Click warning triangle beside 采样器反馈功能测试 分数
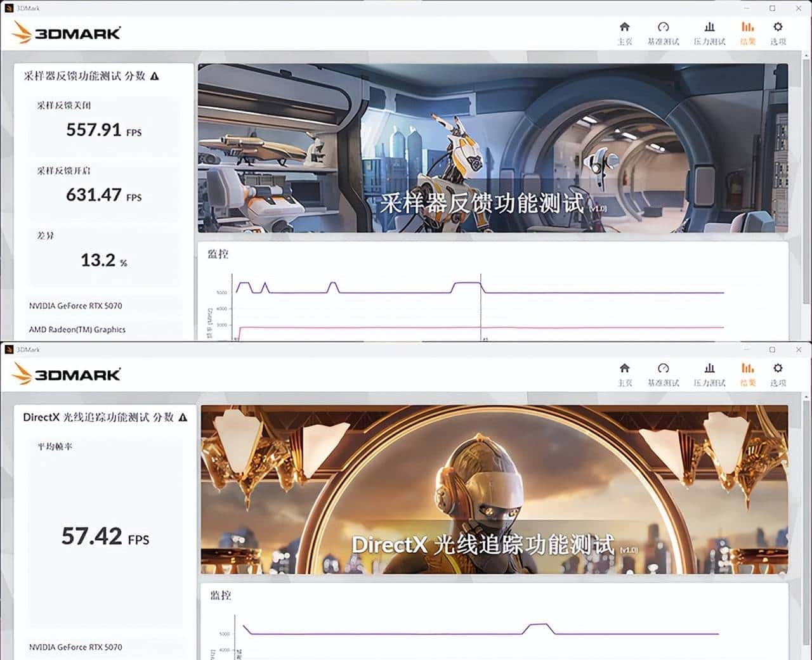Viewport: 812px width, 660px height. pos(155,76)
